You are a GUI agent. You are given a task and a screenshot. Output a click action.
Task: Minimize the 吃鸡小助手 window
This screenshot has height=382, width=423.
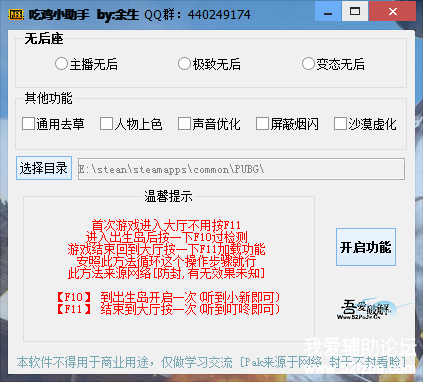coord(328,11)
